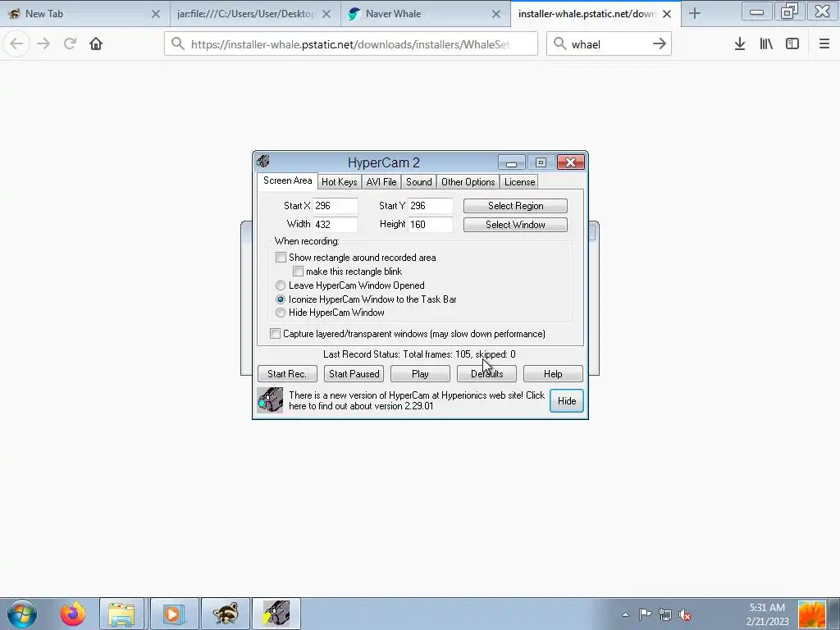Close the installer-whale.pstatic.net tab
The width and height of the screenshot is (840, 630).
point(667,14)
